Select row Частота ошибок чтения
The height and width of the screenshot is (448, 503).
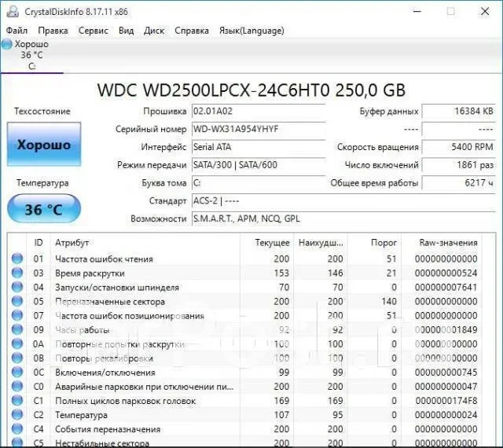coord(244,259)
